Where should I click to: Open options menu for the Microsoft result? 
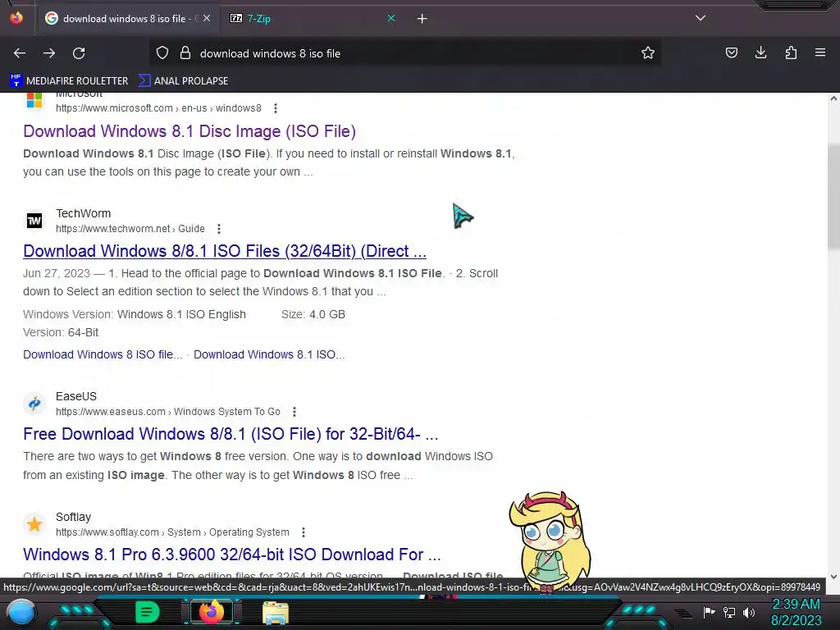276,108
